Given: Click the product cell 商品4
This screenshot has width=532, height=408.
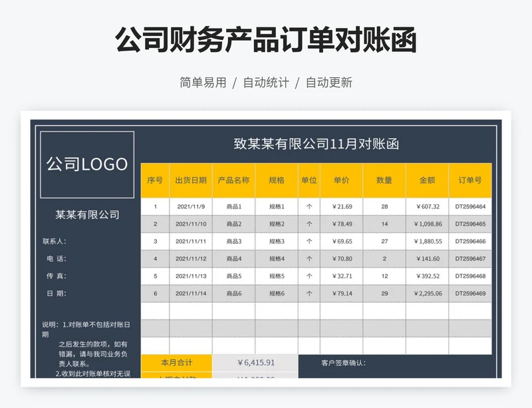Looking at the screenshot, I should (234, 258).
